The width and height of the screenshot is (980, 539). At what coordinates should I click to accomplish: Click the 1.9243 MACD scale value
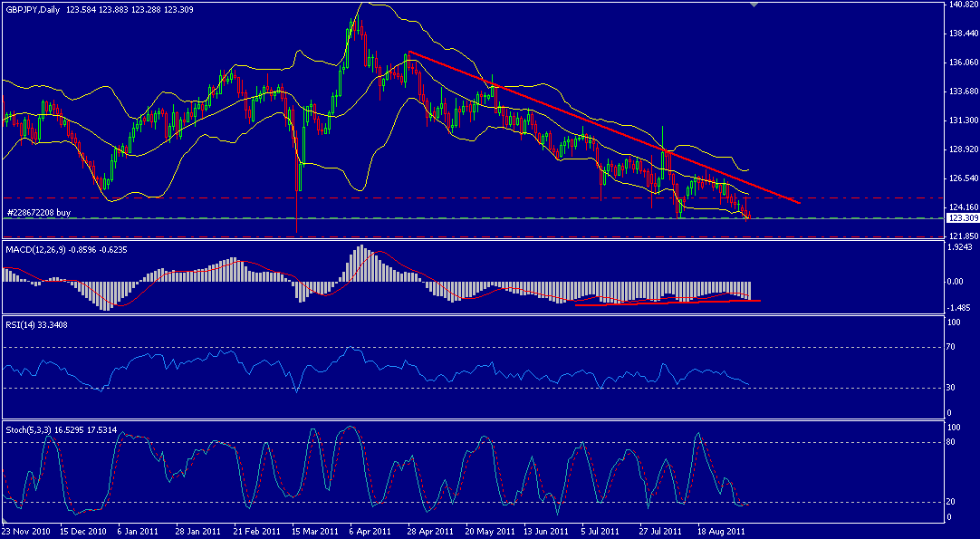(x=959, y=247)
